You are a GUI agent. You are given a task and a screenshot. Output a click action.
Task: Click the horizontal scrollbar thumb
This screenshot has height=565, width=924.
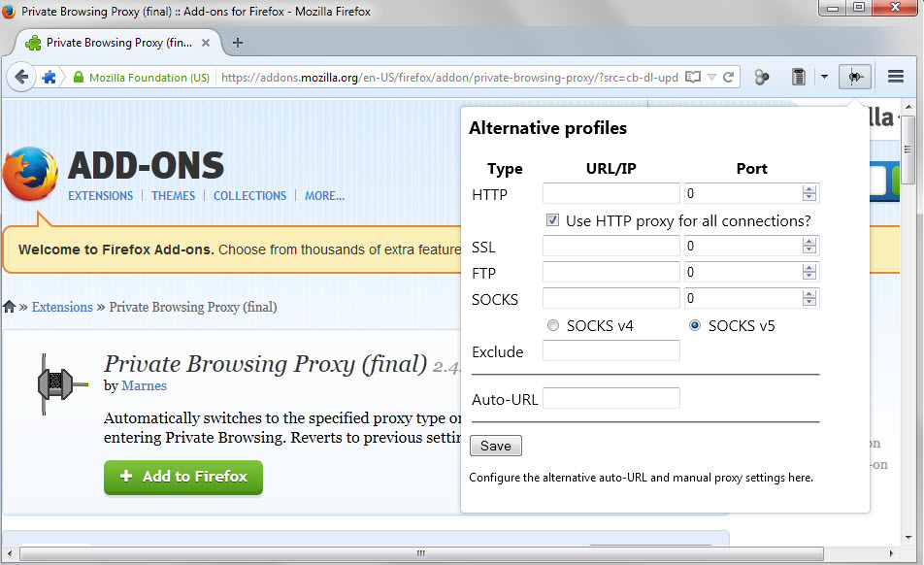coord(421,553)
